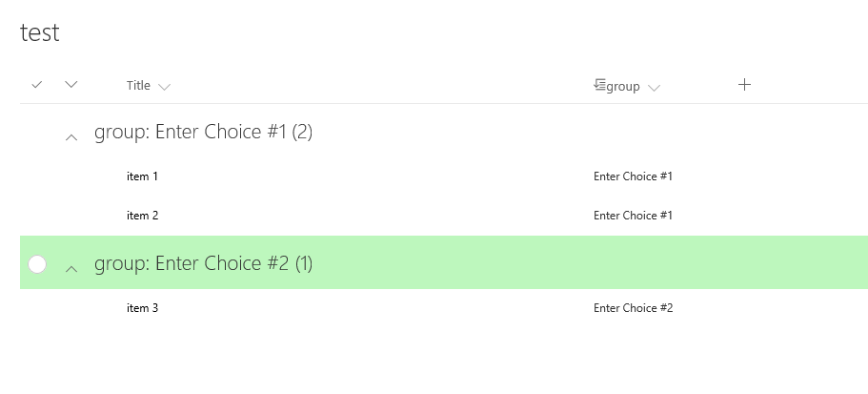
Task: Open item 2 in the list
Action: [142, 216]
